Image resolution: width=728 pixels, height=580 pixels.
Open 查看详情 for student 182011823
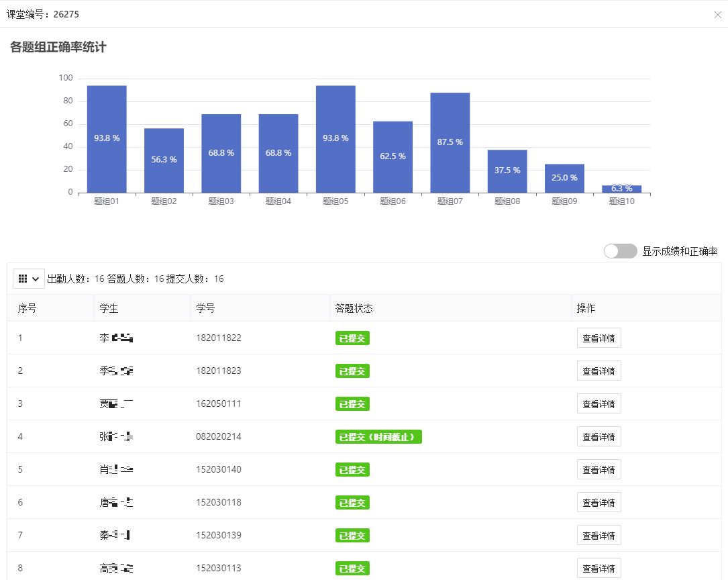click(599, 371)
